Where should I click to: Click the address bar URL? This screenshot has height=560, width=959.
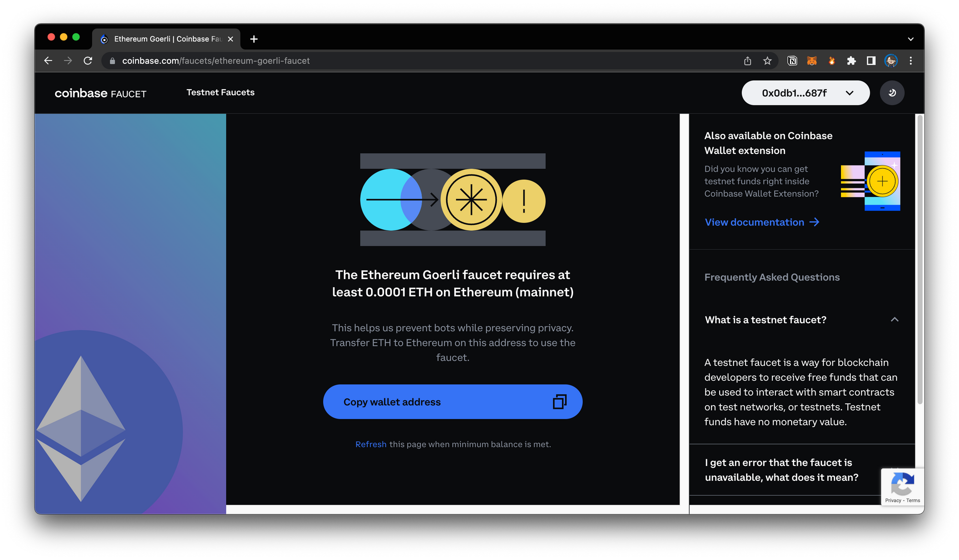click(216, 61)
